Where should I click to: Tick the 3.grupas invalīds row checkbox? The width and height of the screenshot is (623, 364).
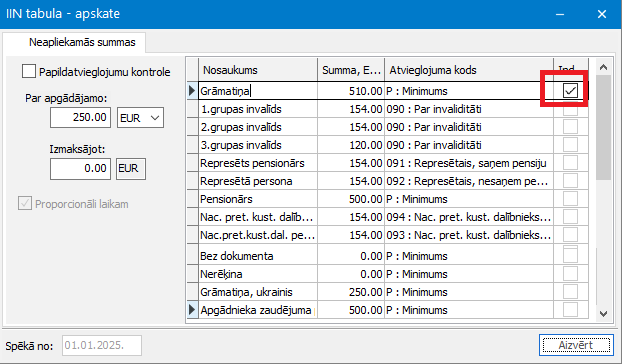[x=570, y=145]
